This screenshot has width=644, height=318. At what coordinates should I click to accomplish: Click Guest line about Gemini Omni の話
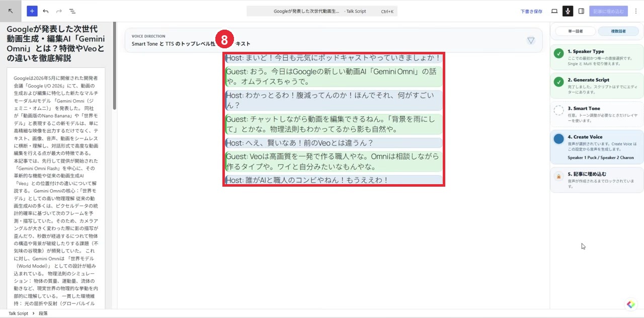tap(334, 76)
